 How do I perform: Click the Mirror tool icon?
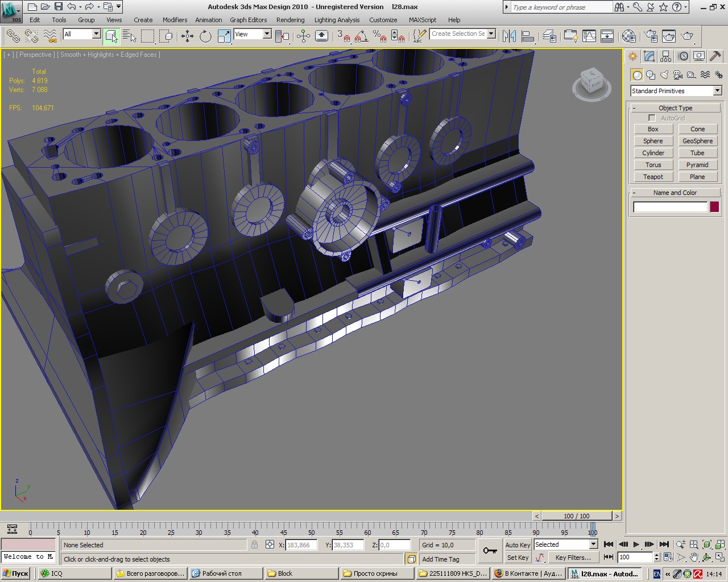click(509, 36)
